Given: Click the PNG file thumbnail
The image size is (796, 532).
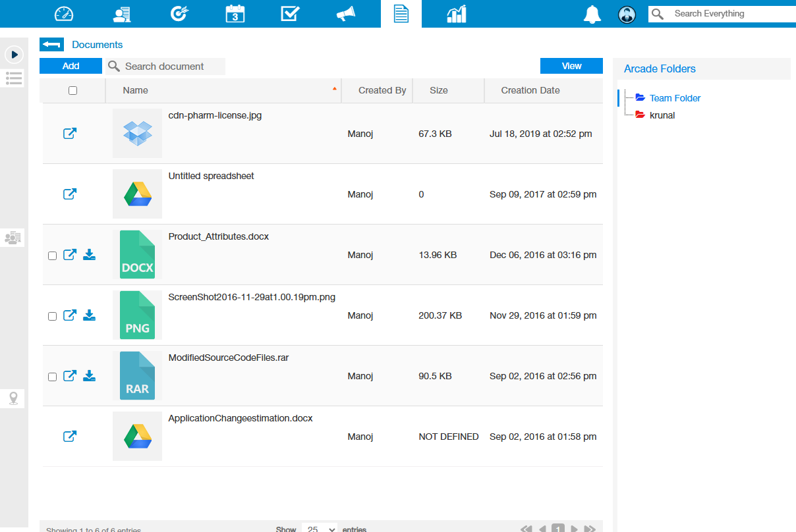Looking at the screenshot, I should point(137,315).
